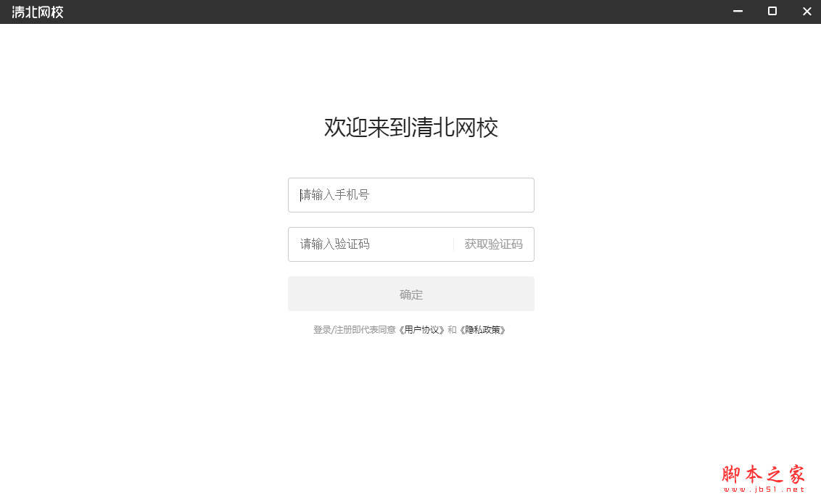Image resolution: width=821 pixels, height=504 pixels.
Task: Click the www.jb51.net watermark text
Action: click(764, 489)
